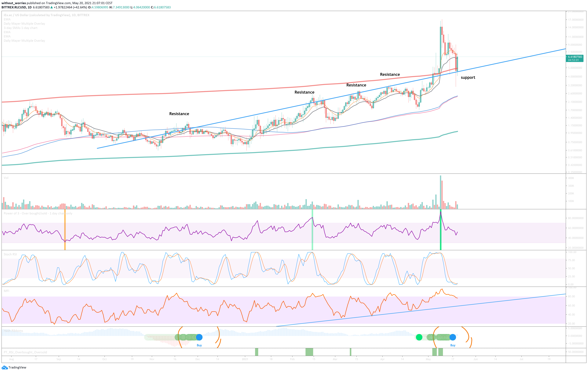
Task: Click the Sep date on the time axis
Action: click(x=59, y=359)
